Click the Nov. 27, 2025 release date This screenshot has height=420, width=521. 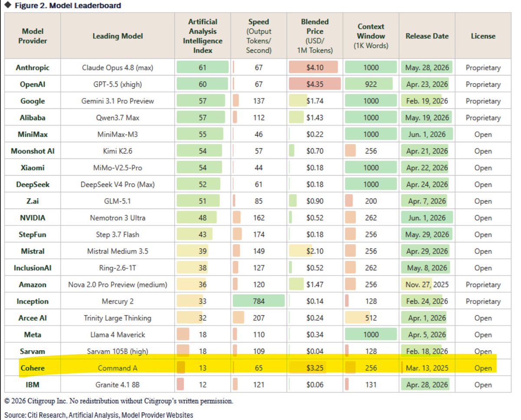(427, 285)
